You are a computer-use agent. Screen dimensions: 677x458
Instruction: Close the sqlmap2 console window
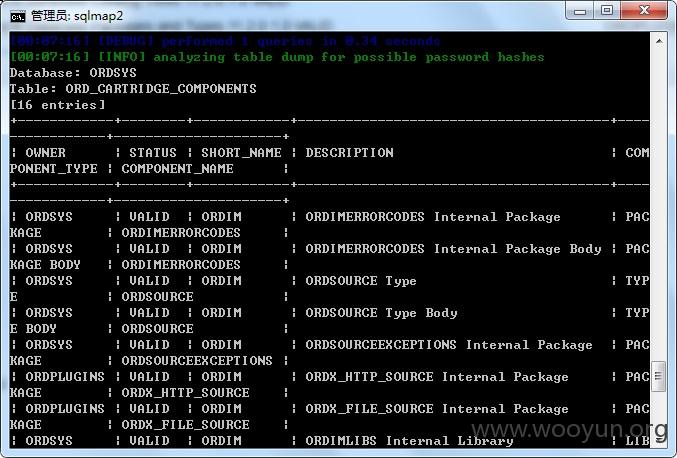(644, 10)
